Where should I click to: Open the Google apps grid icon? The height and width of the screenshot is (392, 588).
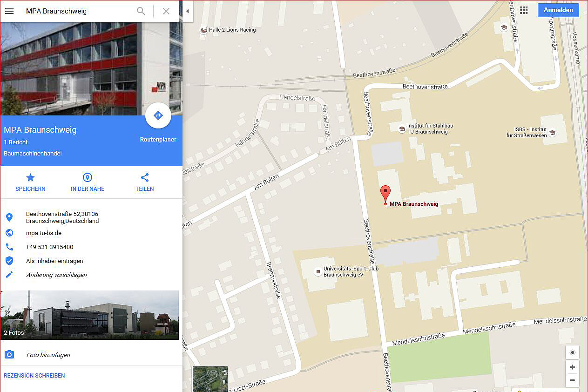(x=524, y=10)
